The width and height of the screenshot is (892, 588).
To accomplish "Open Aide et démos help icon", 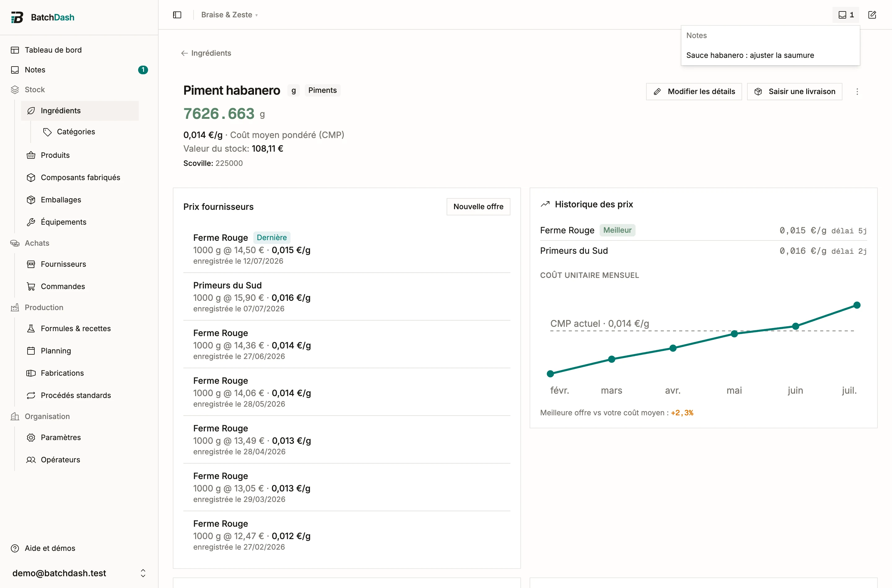I will pos(15,548).
